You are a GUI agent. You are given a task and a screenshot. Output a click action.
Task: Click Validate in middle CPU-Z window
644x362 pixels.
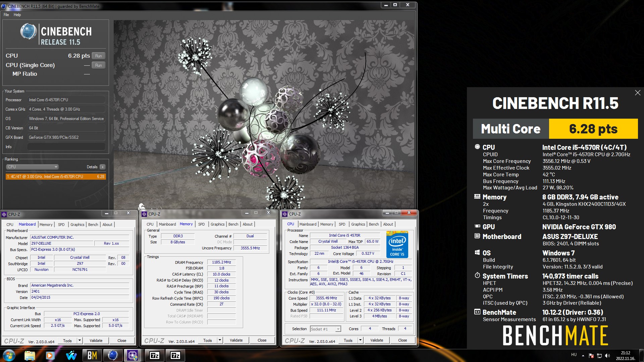click(236, 340)
